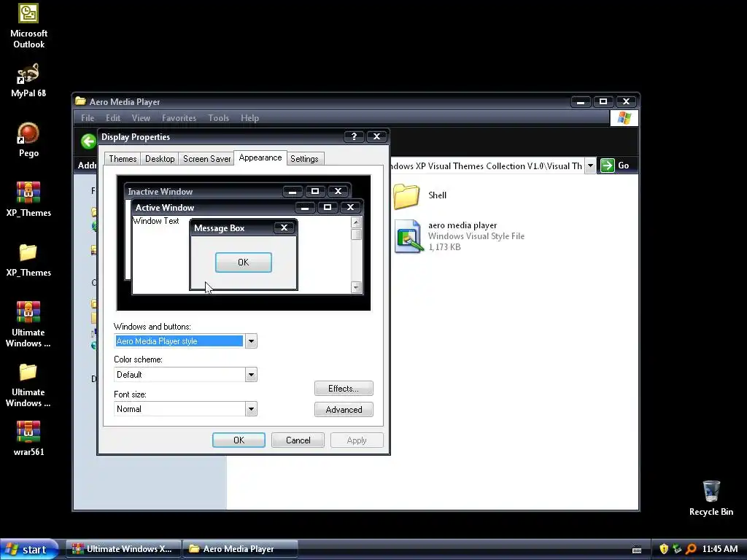The width and height of the screenshot is (747, 560).
Task: Click the preview Message Box OK button
Action: pyautogui.click(x=244, y=262)
